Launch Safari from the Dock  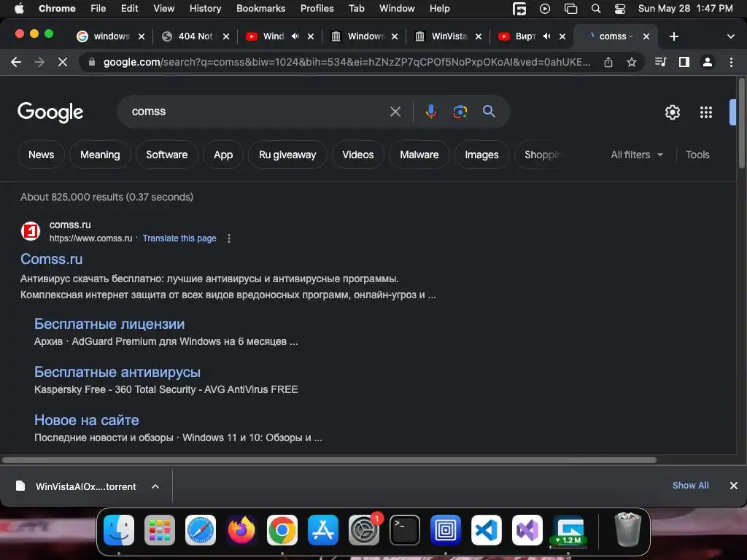click(200, 529)
